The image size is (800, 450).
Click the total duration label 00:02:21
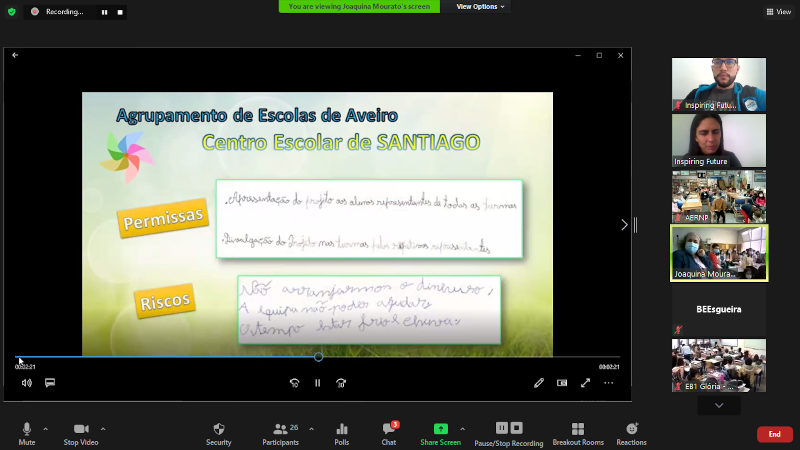609,367
